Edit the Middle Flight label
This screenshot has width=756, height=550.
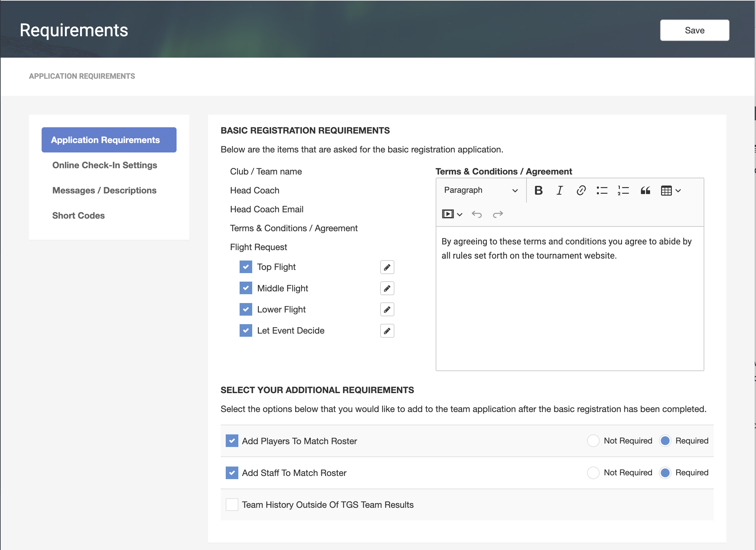(x=387, y=288)
